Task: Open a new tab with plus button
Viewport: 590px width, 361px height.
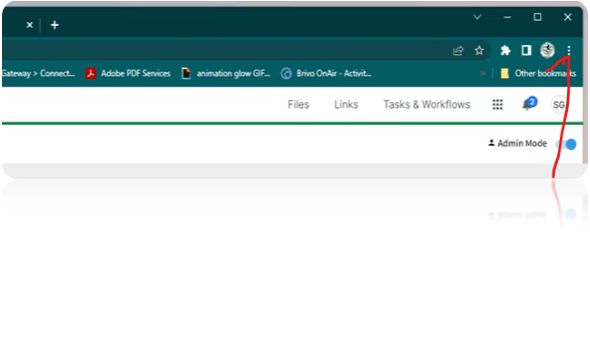Action: point(55,25)
